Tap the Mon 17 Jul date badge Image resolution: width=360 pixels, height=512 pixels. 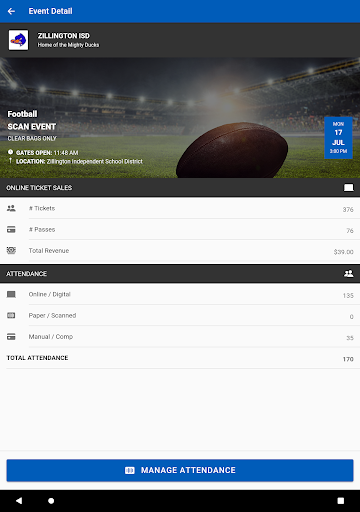338,138
